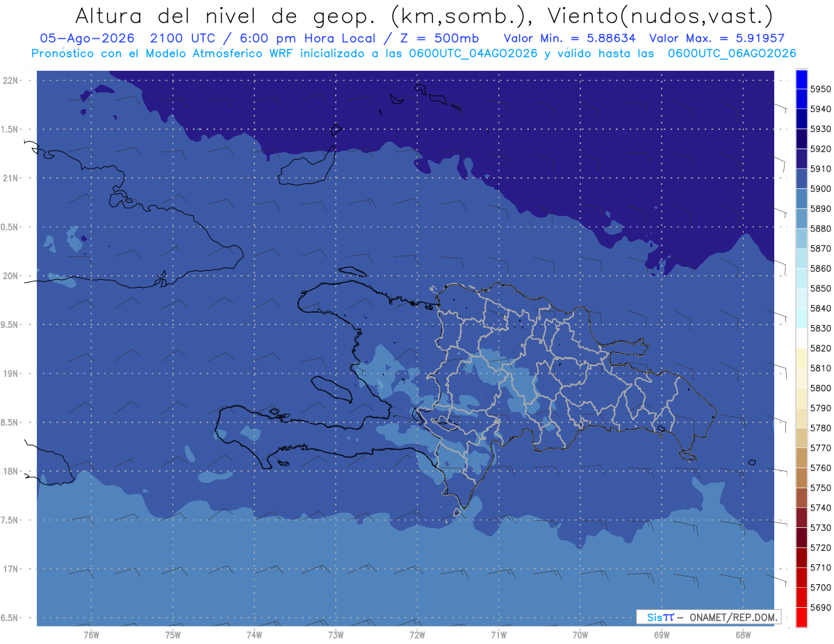Click the 5720 legend value
834x644 pixels.
(821, 547)
